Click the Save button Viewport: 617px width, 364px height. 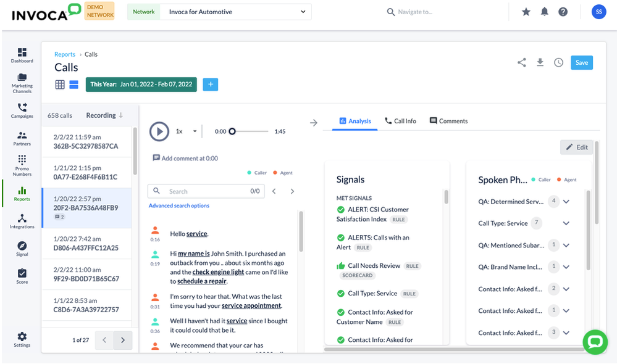582,62
